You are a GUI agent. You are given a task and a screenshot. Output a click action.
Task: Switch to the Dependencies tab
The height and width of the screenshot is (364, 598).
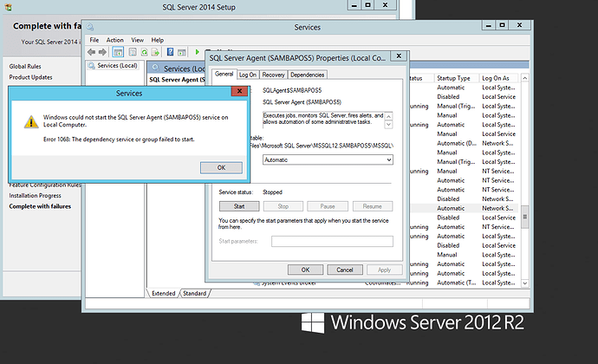[308, 75]
